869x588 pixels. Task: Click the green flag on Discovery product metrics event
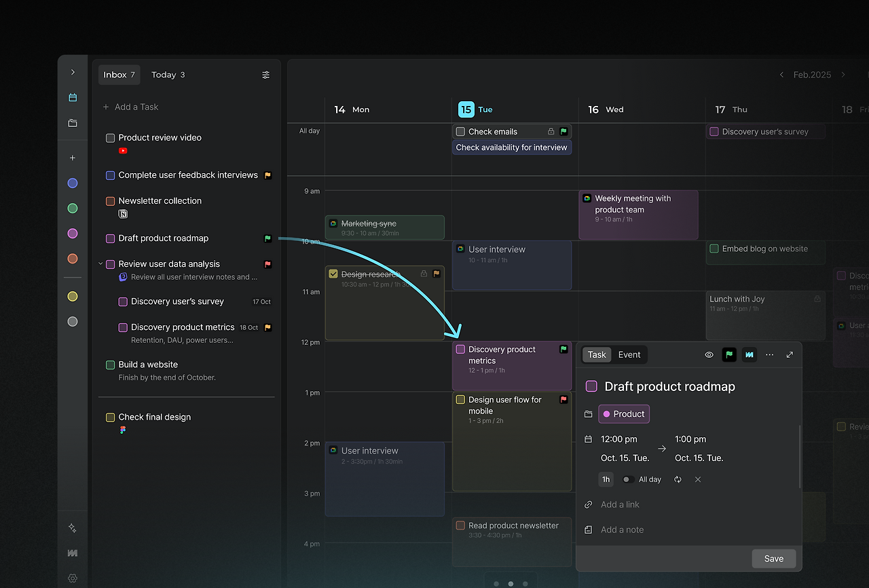click(x=563, y=349)
